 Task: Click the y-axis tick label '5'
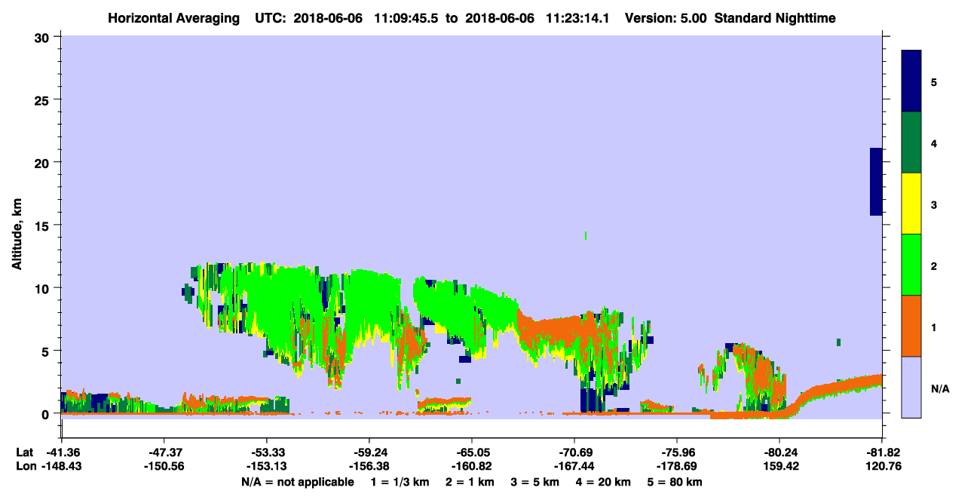tap(47, 351)
